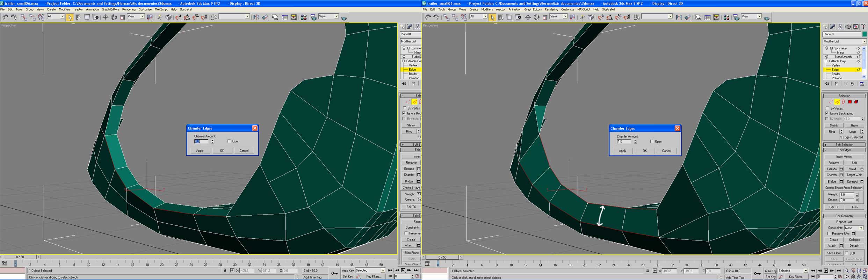Enable the Preserve UVs checkbox

coord(829,233)
